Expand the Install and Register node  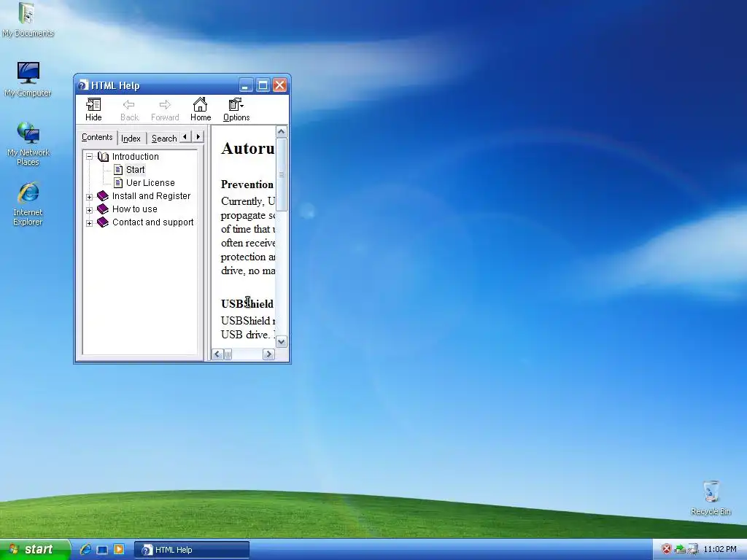pyautogui.click(x=89, y=197)
